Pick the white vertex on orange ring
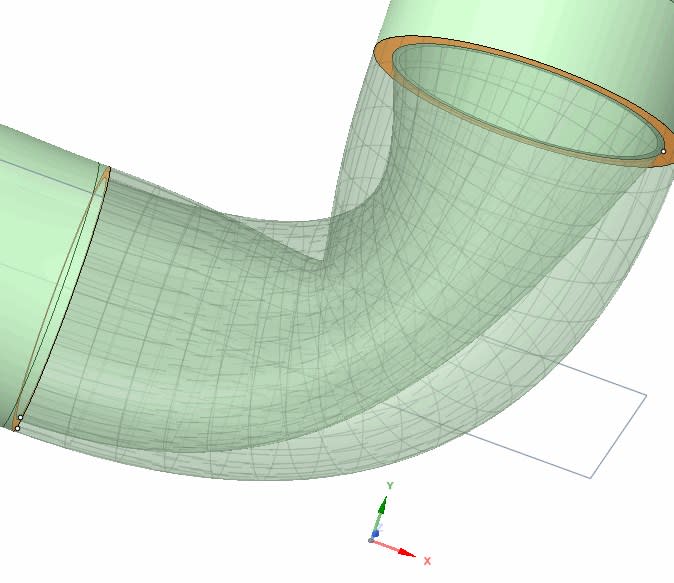Viewport: 674px width, 583px height. [663, 151]
